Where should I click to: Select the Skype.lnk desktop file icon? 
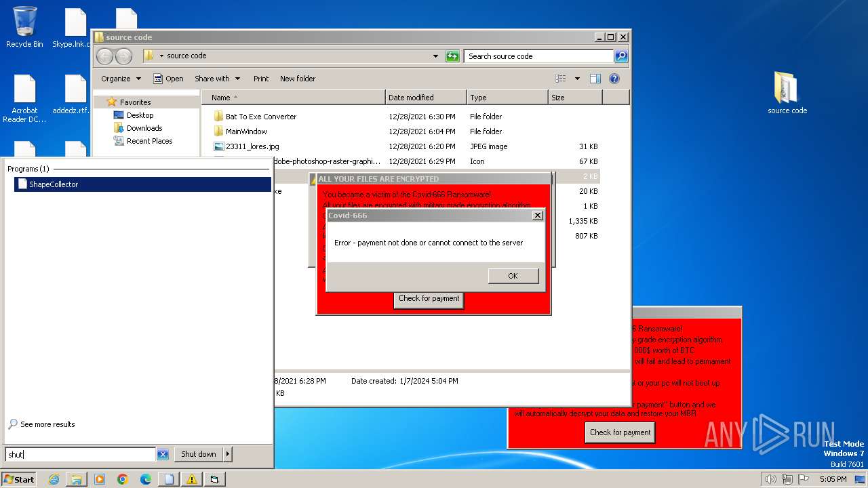tap(73, 27)
